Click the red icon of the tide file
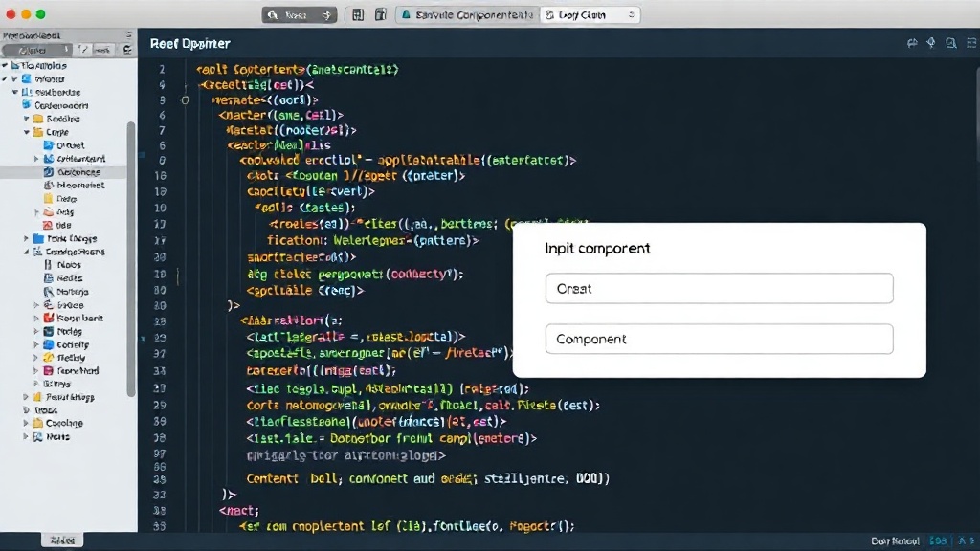The height and width of the screenshot is (551, 980). pyautogui.click(x=48, y=225)
